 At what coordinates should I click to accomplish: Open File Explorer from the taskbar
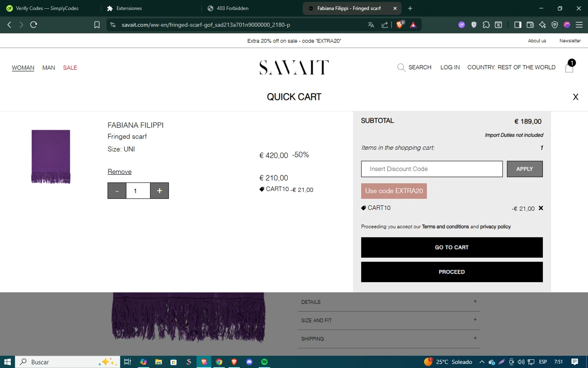coord(158,362)
